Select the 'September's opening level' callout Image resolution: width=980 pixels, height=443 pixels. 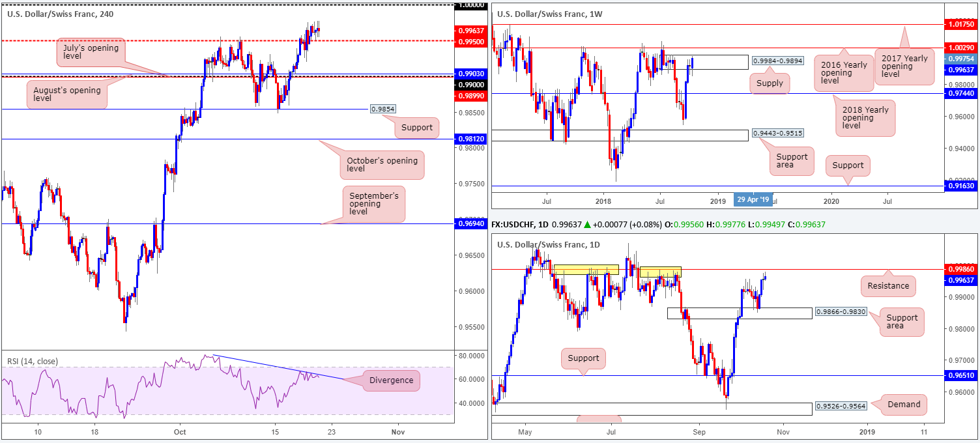[373, 203]
